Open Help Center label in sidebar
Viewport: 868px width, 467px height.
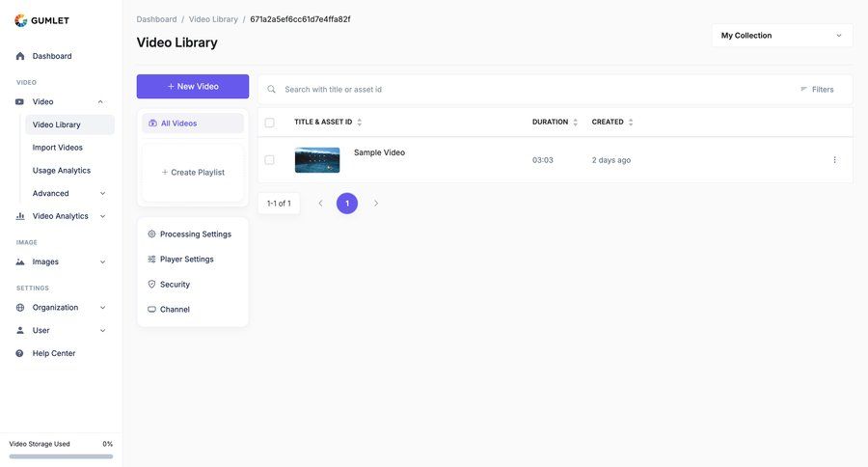click(x=54, y=353)
